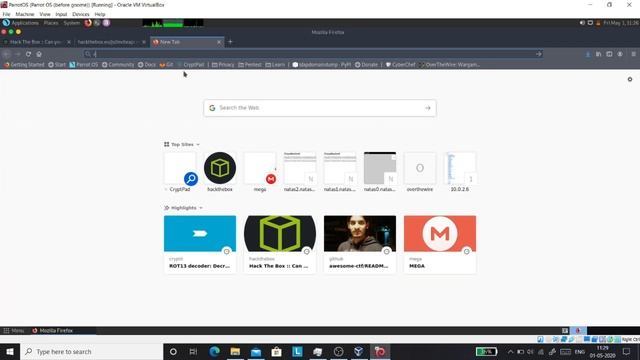Open the Docs bookmark
The width and height of the screenshot is (640, 360).
(147, 64)
